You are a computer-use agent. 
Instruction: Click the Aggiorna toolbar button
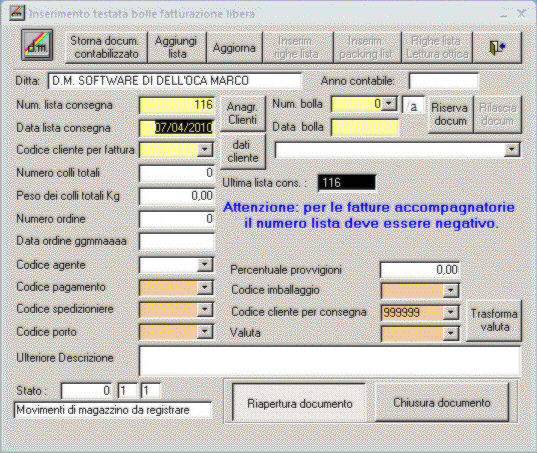pos(235,48)
